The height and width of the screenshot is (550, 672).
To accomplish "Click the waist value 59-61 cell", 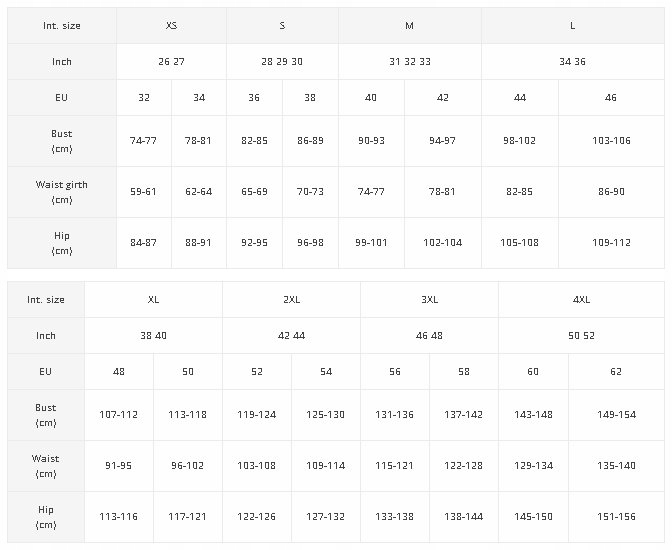I will [144, 191].
